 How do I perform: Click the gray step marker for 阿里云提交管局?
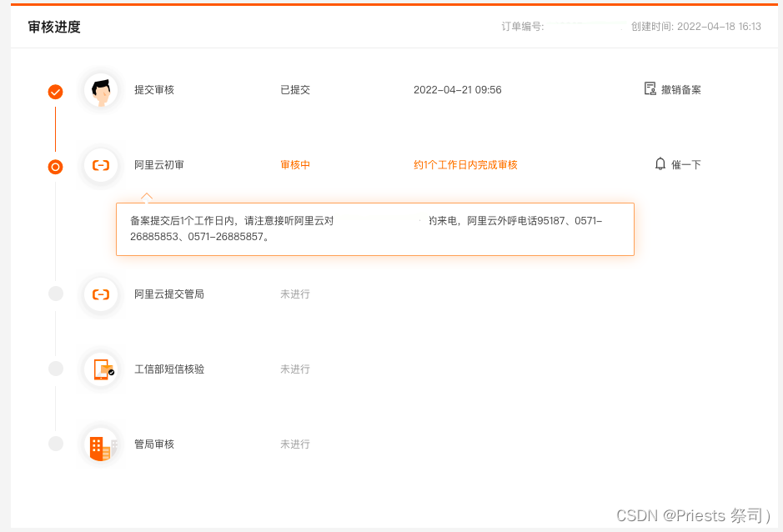(56, 294)
